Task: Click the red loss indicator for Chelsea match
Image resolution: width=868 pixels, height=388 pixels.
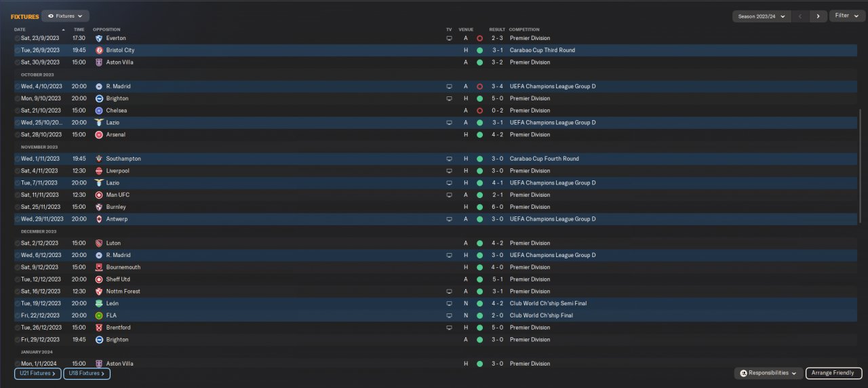Action: pyautogui.click(x=479, y=111)
